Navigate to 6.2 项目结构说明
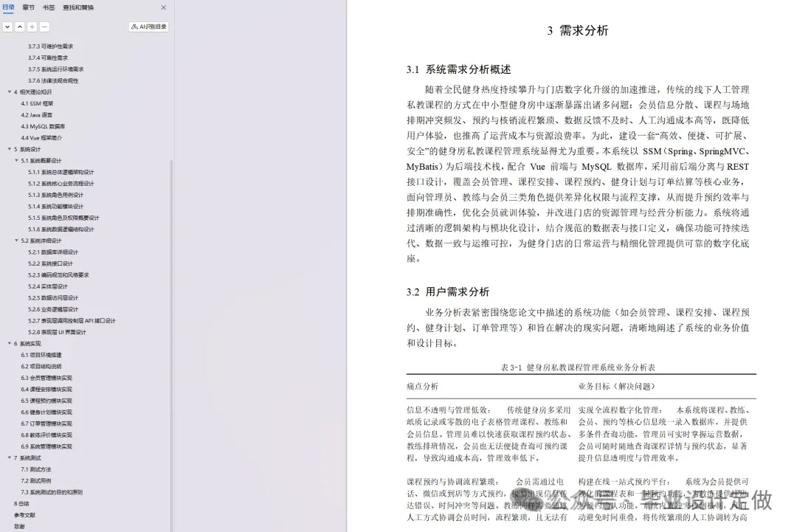797x532 pixels. click(41, 367)
